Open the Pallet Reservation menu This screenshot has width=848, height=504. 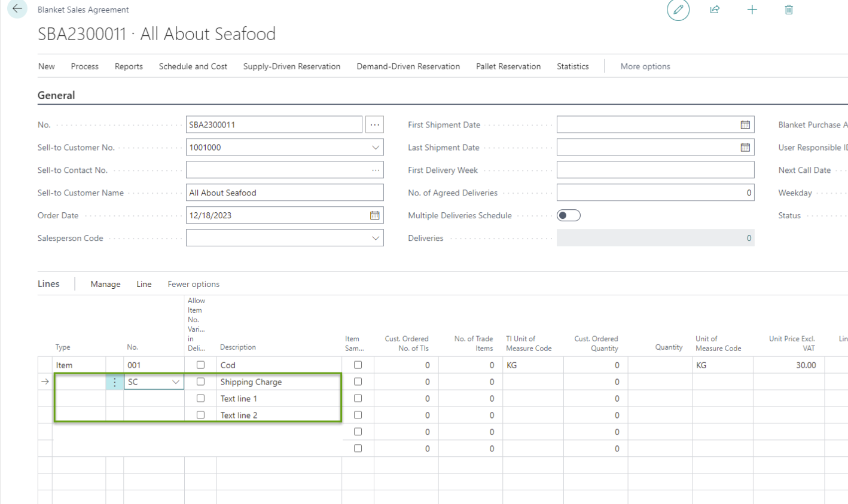(508, 66)
